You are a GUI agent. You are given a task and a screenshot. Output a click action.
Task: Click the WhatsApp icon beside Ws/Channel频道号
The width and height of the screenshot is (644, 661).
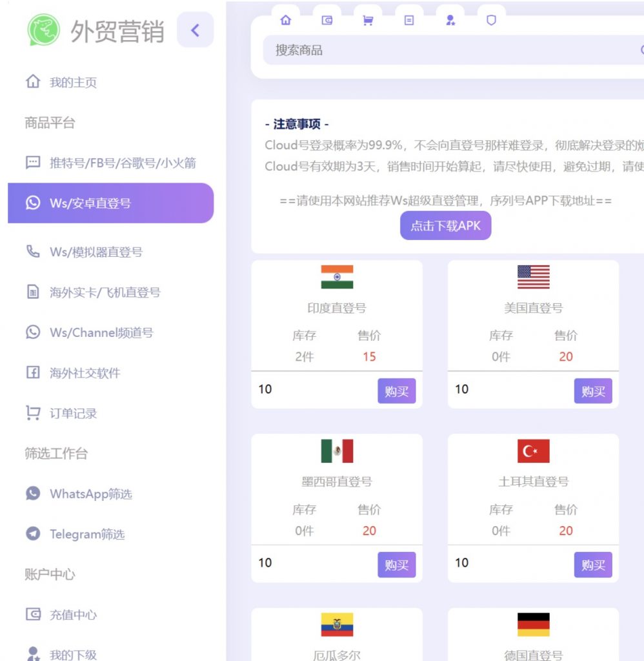pos(33,332)
